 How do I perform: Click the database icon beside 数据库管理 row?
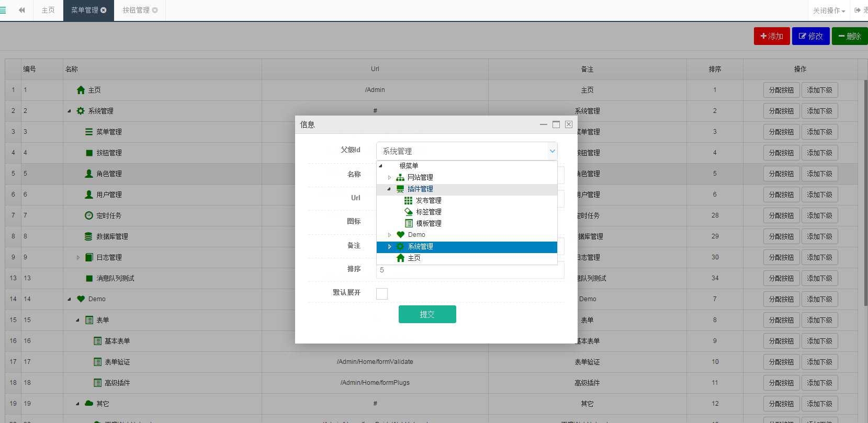coord(89,236)
